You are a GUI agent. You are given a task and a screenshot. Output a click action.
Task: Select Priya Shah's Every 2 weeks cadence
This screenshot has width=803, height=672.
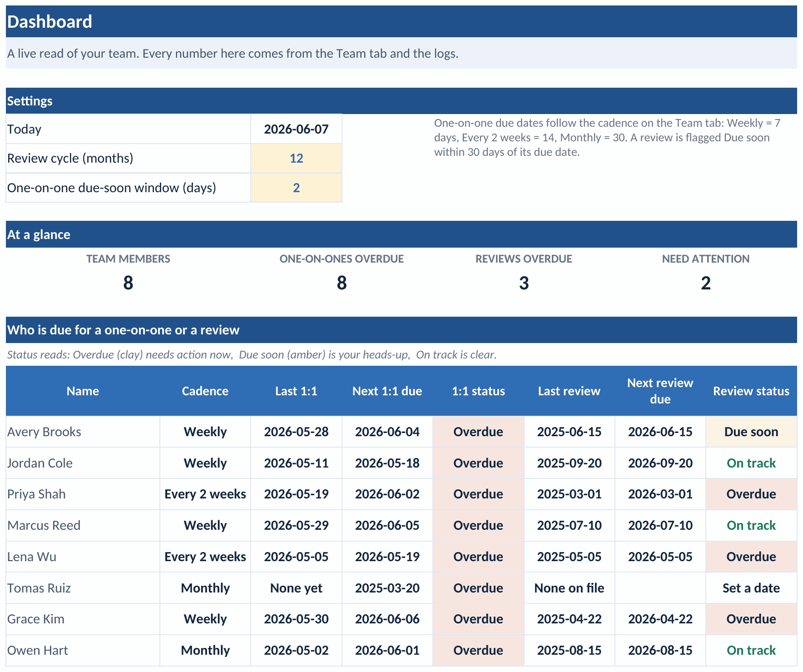[x=205, y=494]
